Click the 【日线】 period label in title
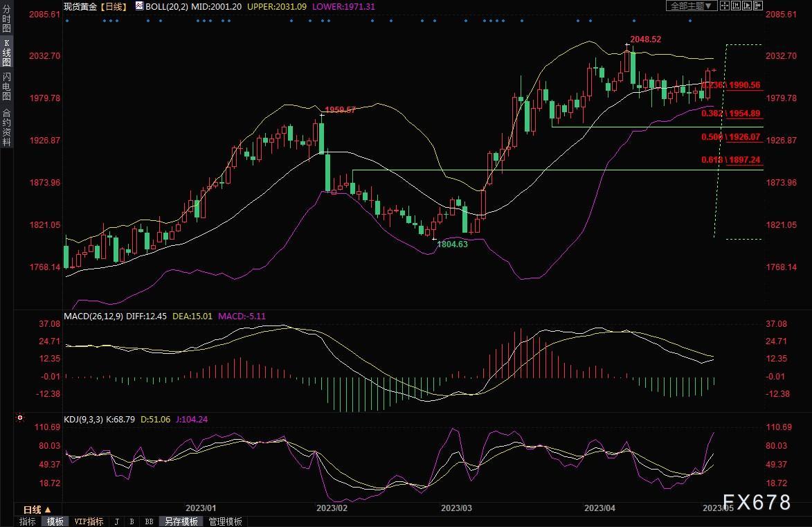812x527 pixels. tap(113, 7)
